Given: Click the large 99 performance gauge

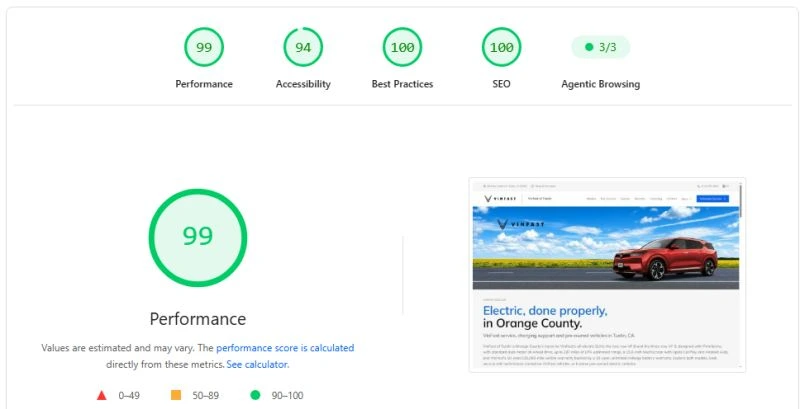Looking at the screenshot, I should (x=198, y=238).
